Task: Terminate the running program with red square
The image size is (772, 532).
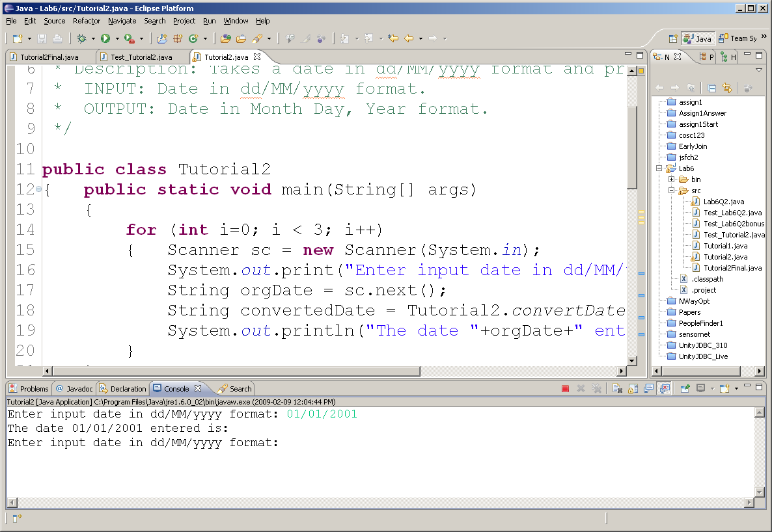Action: point(565,389)
